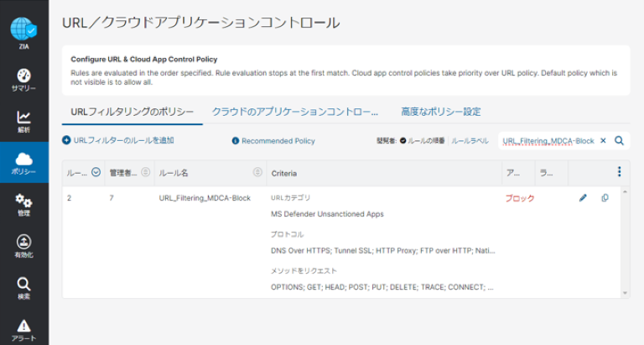Viewport: 644px width, 345px height.
Task: Click into the rule search field
Action: pos(548,141)
